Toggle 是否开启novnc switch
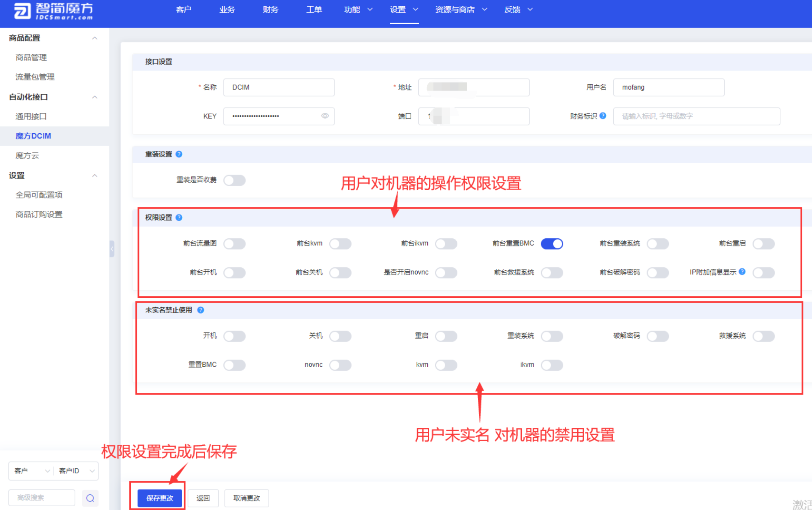 [x=446, y=273]
